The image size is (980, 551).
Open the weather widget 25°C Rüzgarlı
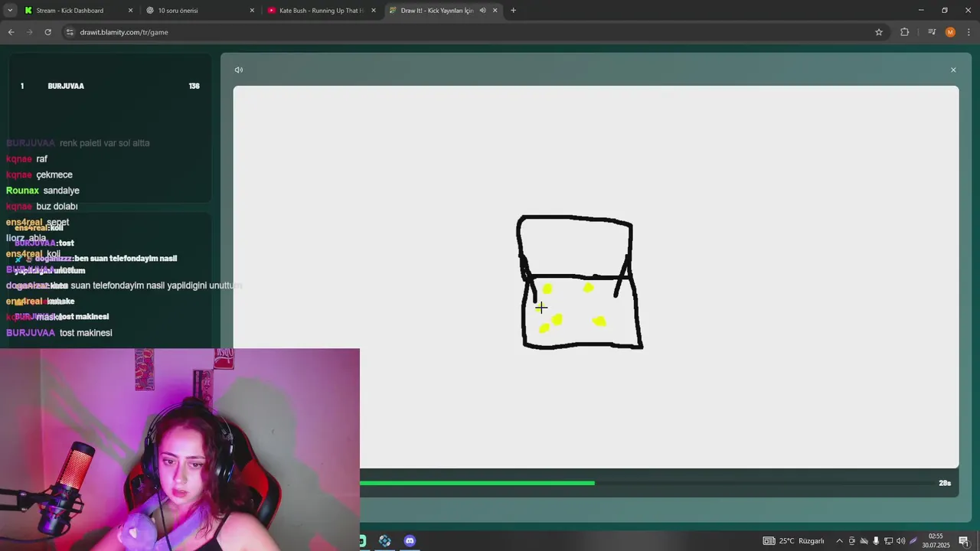click(x=794, y=541)
